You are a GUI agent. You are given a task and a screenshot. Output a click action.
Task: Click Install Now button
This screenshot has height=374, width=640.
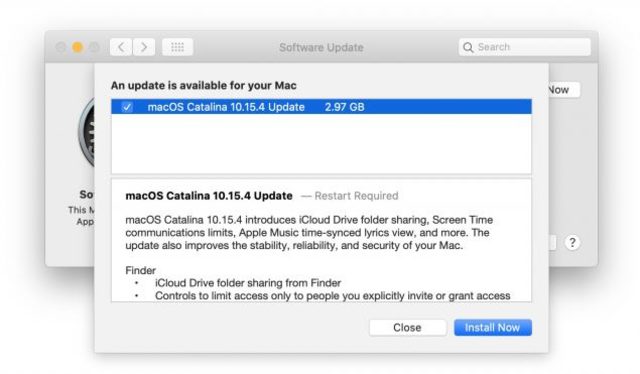(493, 327)
